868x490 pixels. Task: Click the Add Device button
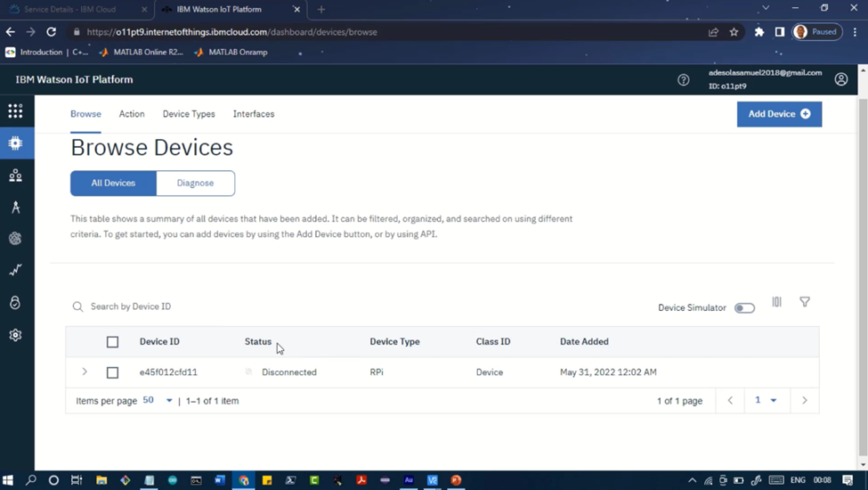pos(780,114)
